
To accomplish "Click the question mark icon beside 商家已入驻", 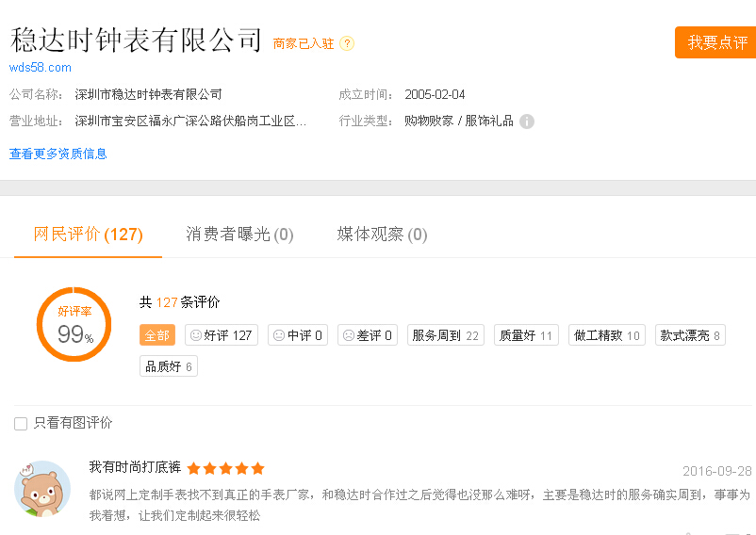I will pos(347,43).
